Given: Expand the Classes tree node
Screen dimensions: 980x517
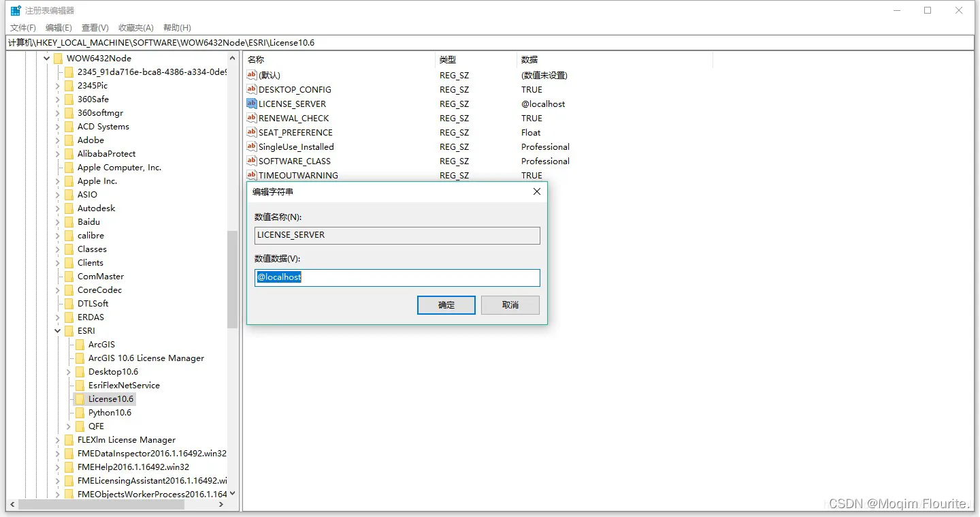Looking at the screenshot, I should pos(58,249).
